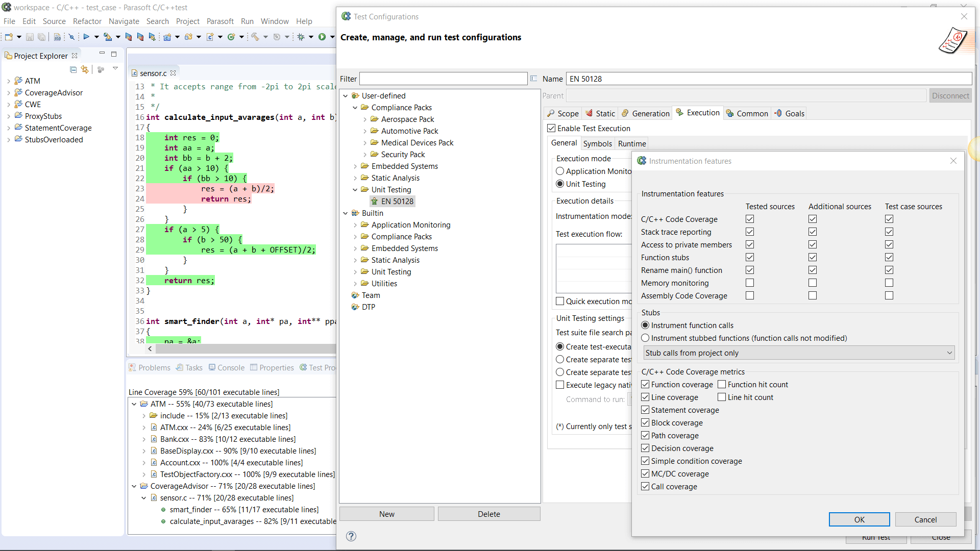Close the sensor.c editor tab
This screenshot has width=980, height=551.
[173, 73]
